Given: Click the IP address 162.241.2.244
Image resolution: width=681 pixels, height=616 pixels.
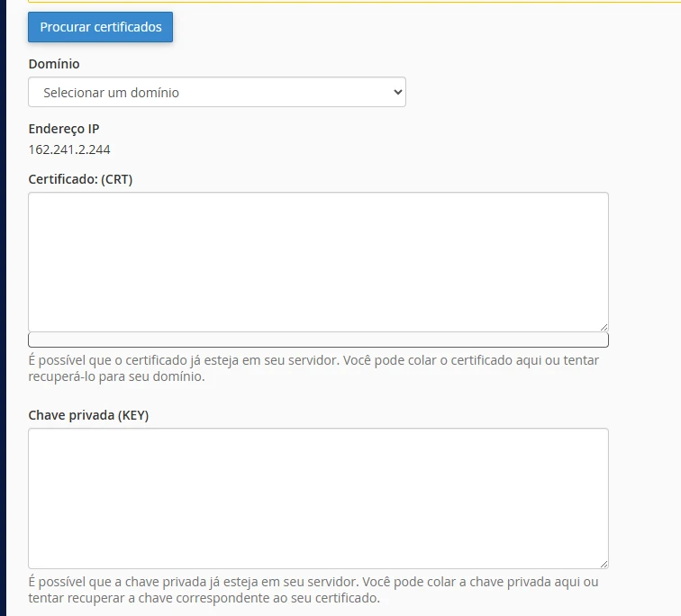Looking at the screenshot, I should tap(69, 149).
